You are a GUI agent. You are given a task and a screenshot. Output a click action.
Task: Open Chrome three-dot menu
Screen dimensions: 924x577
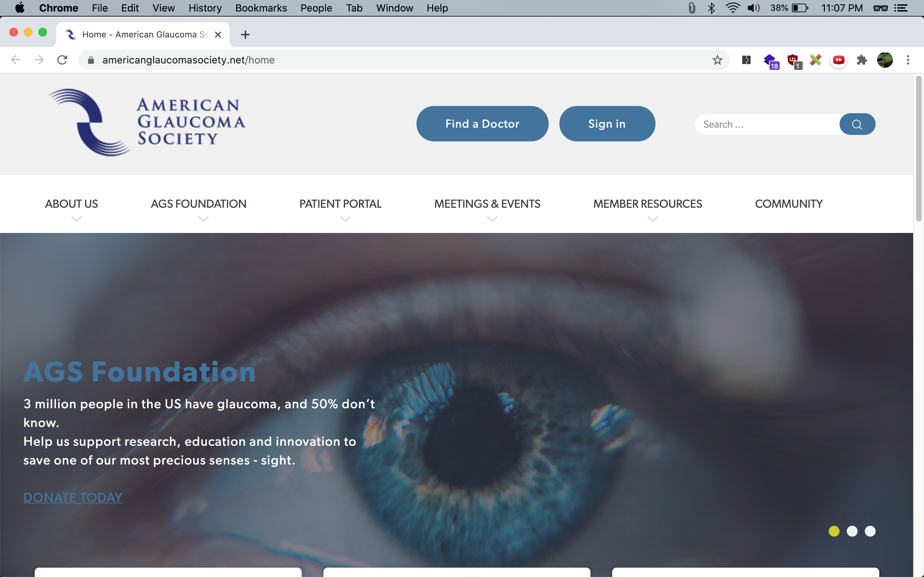(x=908, y=60)
